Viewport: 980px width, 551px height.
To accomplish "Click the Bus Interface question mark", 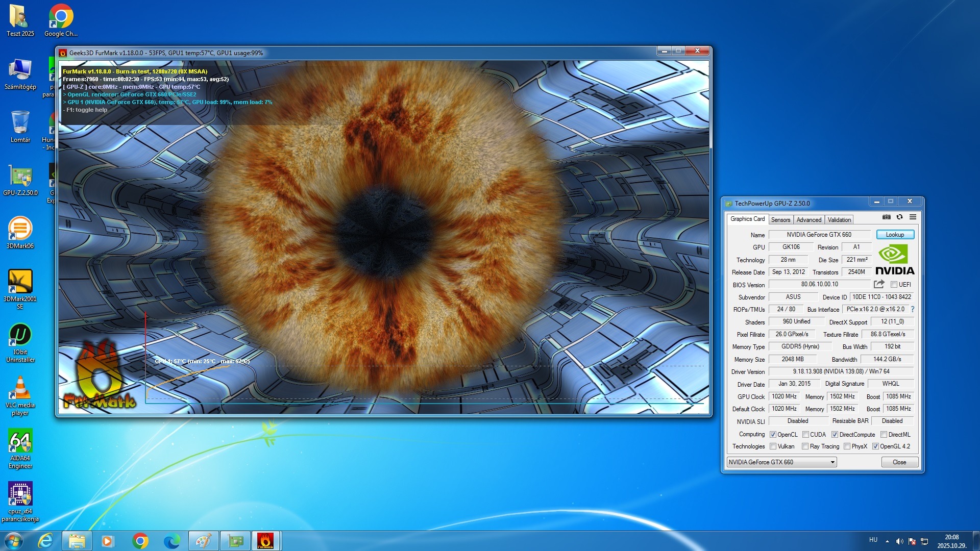I will tap(913, 309).
